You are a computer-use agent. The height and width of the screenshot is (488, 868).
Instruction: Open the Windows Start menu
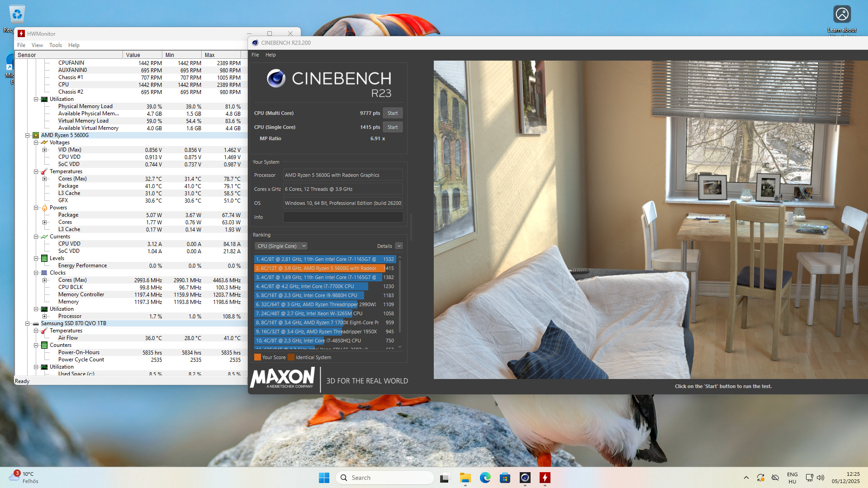tap(324, 478)
